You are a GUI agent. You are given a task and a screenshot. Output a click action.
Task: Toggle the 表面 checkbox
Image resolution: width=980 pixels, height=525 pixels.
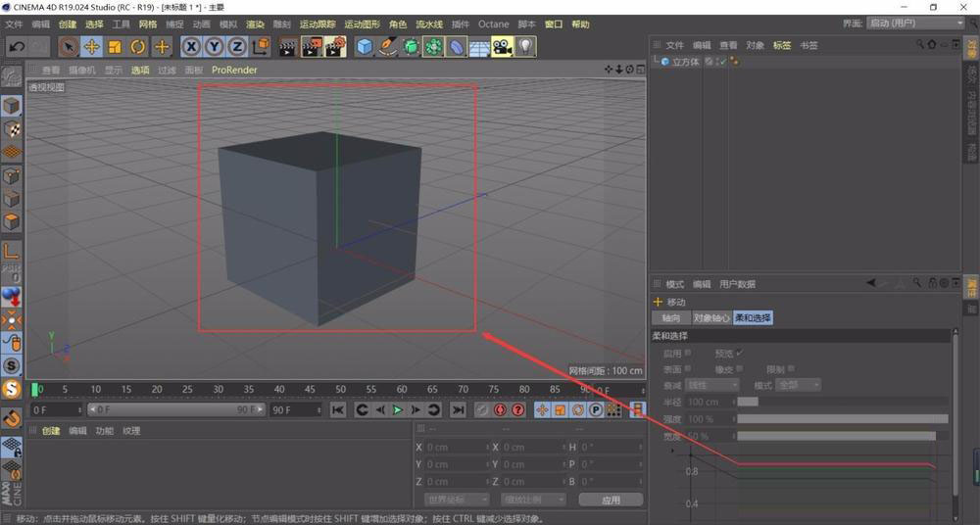tap(688, 368)
